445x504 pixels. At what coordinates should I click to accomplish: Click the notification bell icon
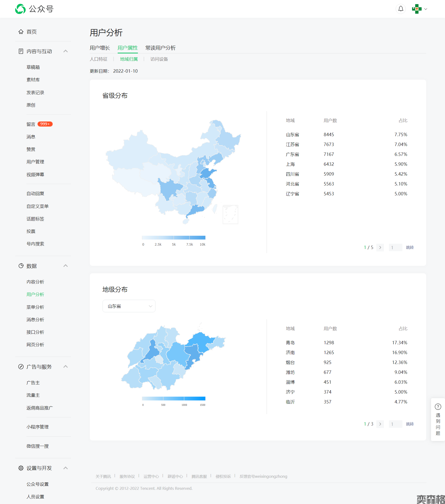pyautogui.click(x=401, y=9)
